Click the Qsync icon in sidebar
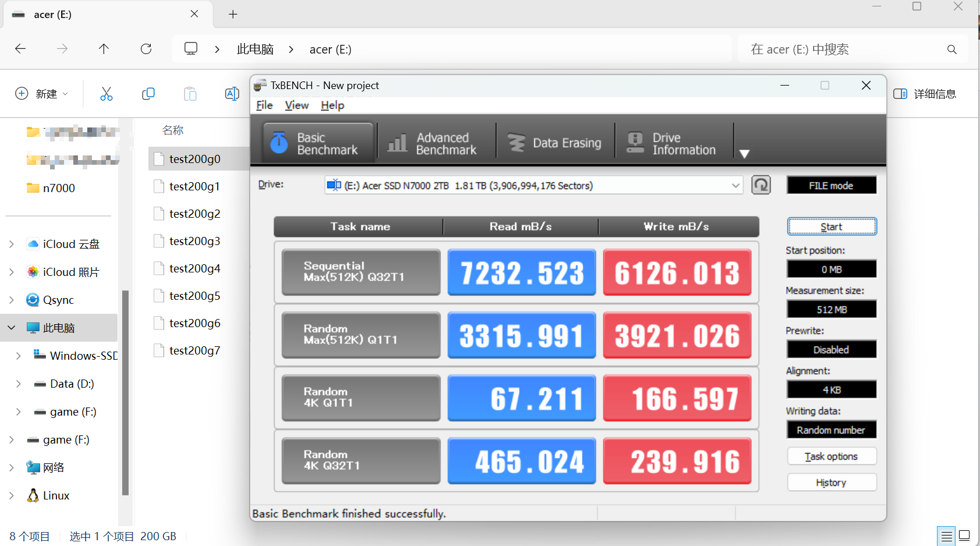This screenshot has width=980, height=546. (x=33, y=300)
